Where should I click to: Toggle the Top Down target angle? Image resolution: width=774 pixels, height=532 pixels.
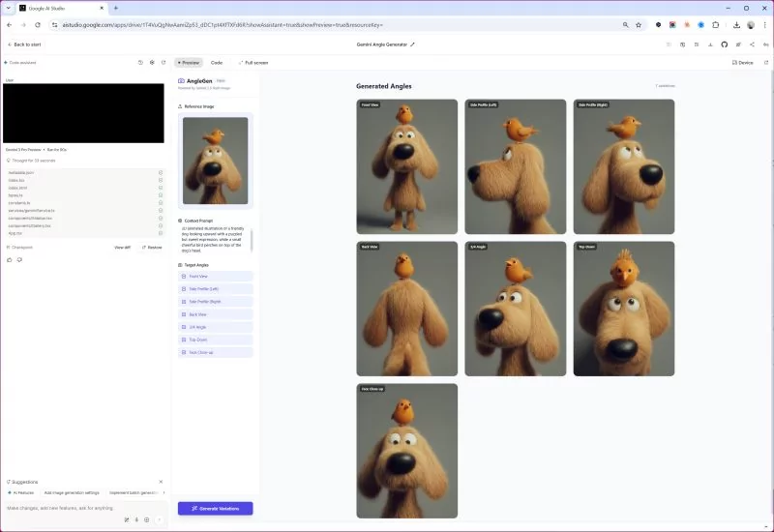[x=216, y=340]
